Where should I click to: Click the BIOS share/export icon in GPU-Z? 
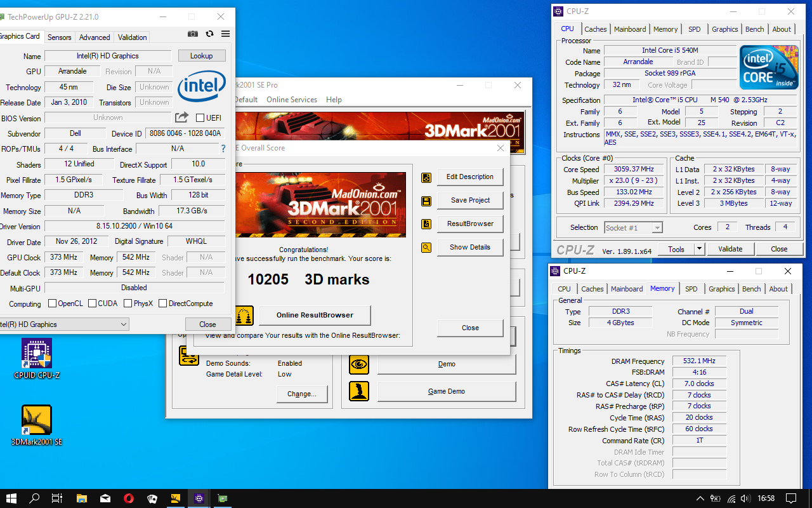[181, 117]
